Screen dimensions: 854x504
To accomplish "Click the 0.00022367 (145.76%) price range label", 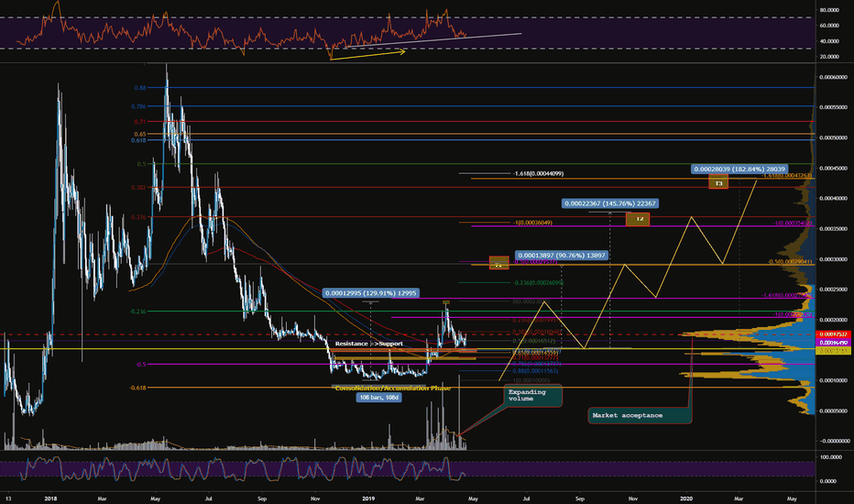I will [610, 203].
